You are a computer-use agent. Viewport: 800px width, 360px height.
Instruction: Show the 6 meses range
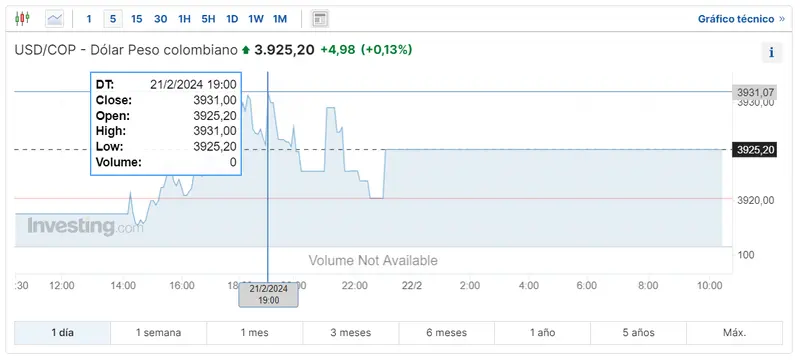click(446, 333)
